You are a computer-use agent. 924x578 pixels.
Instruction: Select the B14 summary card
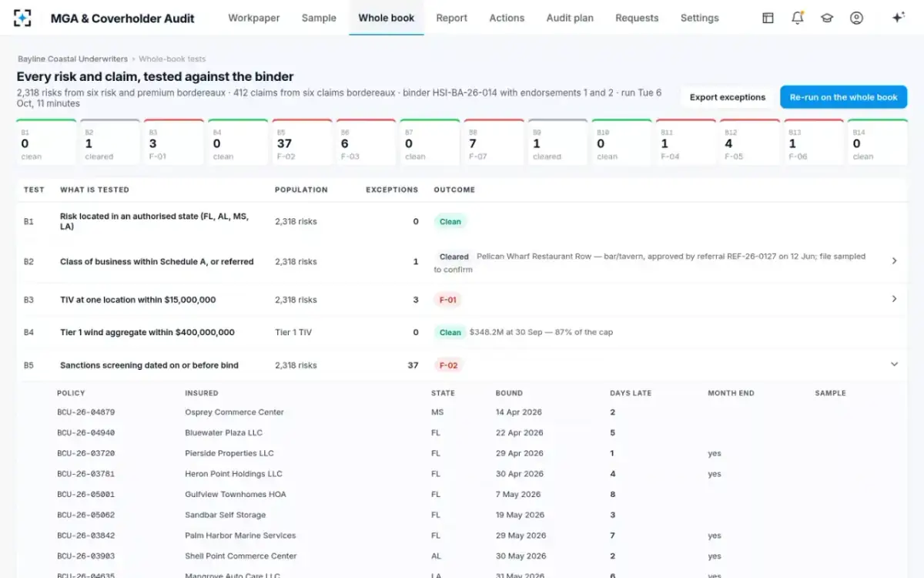(877, 143)
